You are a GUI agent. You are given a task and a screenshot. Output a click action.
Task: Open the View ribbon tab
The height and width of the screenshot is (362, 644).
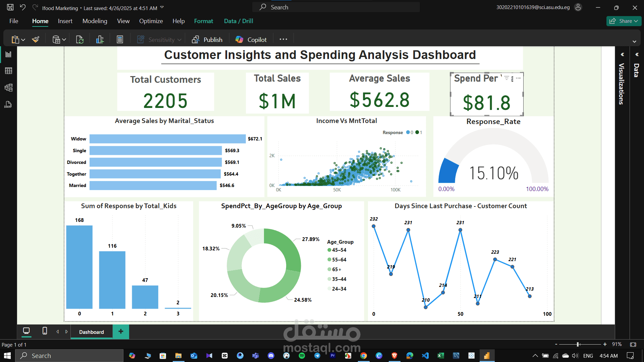point(123,21)
